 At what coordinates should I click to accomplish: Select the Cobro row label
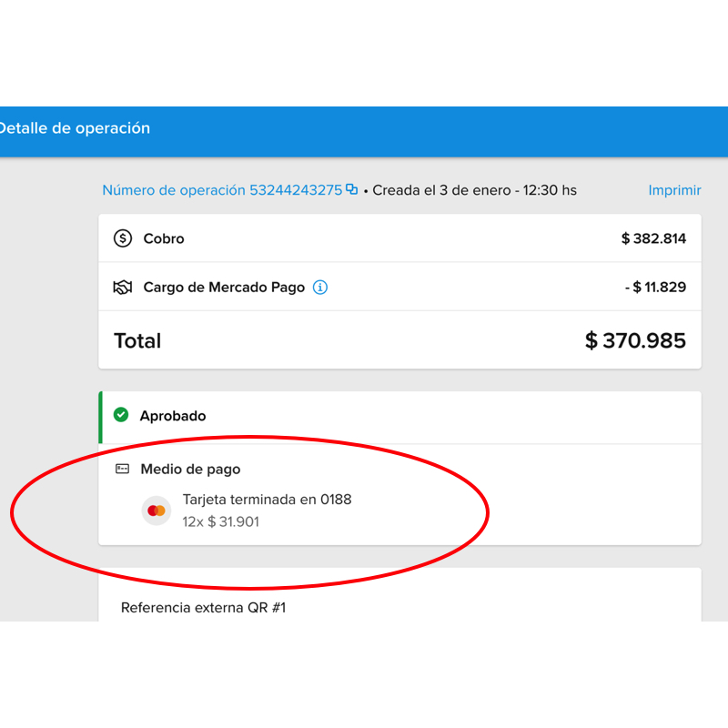point(164,238)
